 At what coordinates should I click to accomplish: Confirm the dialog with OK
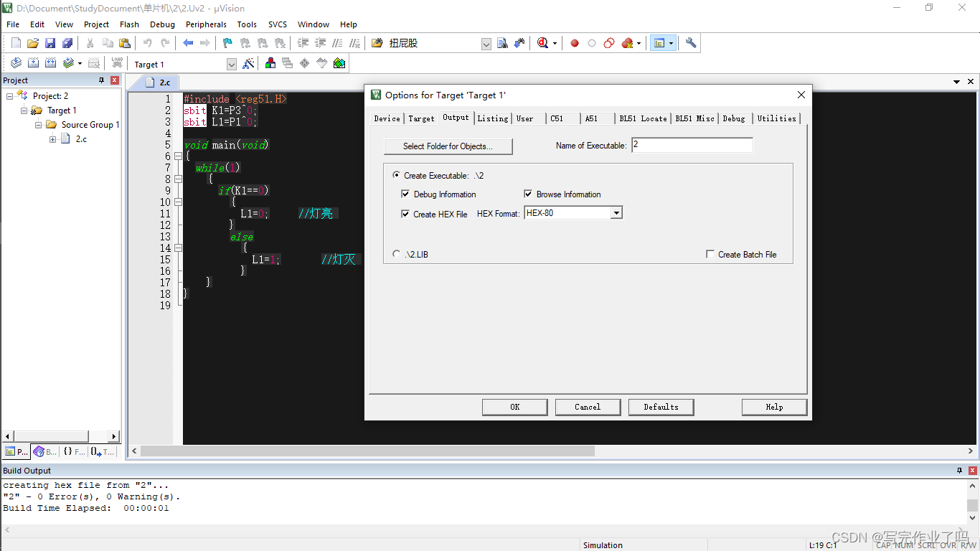click(x=514, y=407)
